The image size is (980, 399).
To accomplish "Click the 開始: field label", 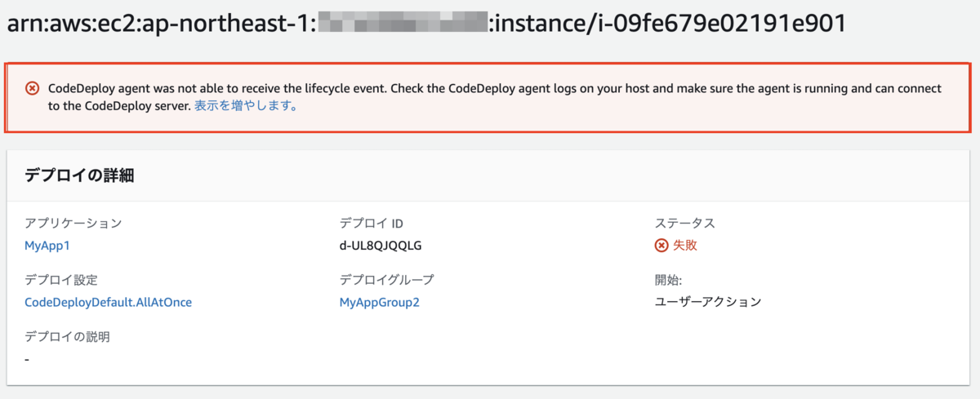I will 669,280.
